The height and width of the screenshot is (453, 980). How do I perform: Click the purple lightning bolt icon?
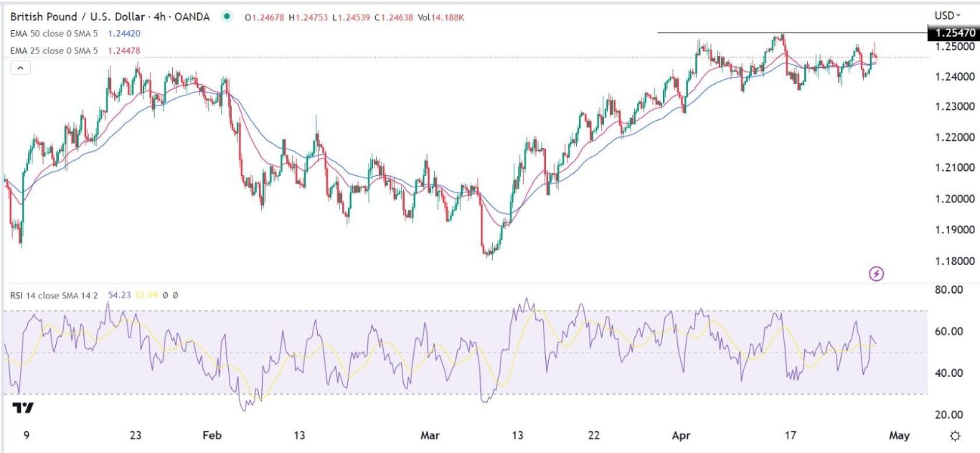coord(876,274)
